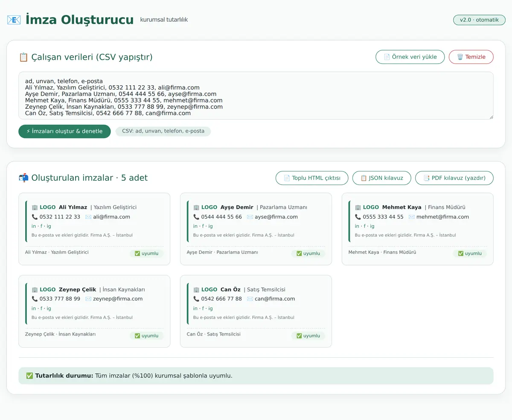Screen dimensions: 512x420
Task: Click the İmza Oluşturucu page title
Action: (x=79, y=20)
